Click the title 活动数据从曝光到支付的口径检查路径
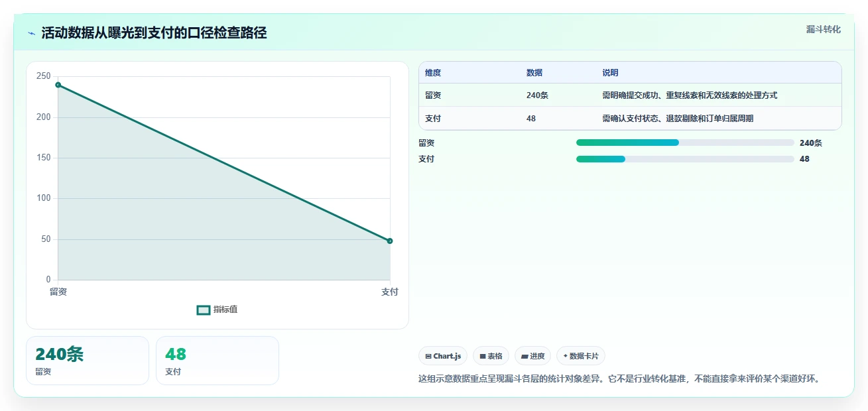The height and width of the screenshot is (411, 868). pos(154,32)
